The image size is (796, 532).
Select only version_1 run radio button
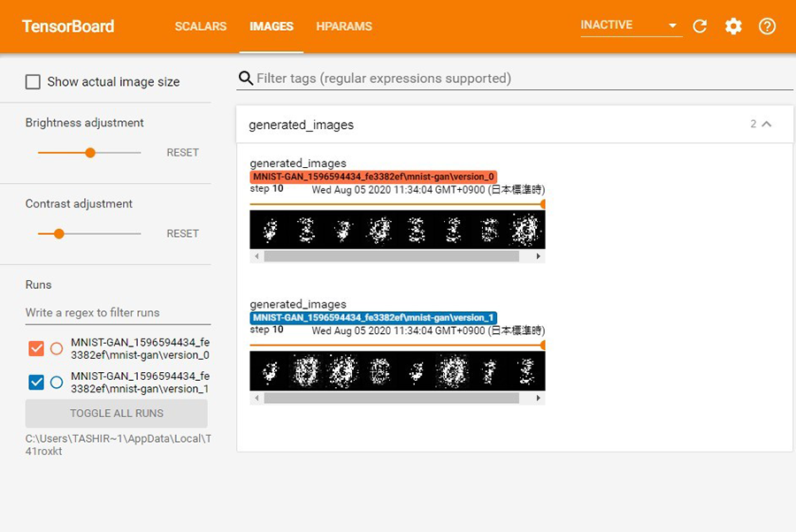coord(57,382)
